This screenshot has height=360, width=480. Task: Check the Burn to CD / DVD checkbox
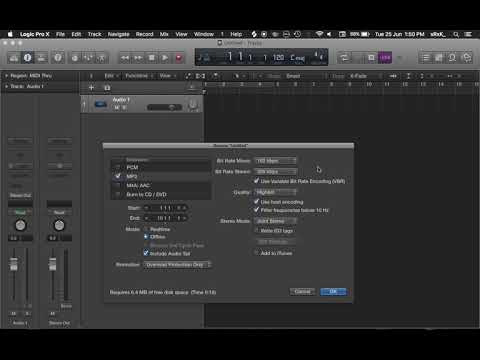[118, 194]
